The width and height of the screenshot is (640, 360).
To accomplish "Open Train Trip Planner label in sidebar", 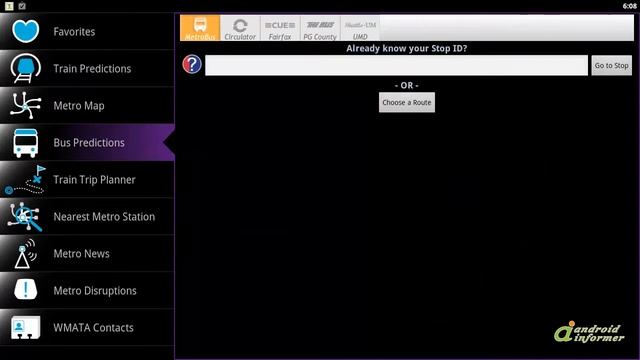I will point(94,180).
